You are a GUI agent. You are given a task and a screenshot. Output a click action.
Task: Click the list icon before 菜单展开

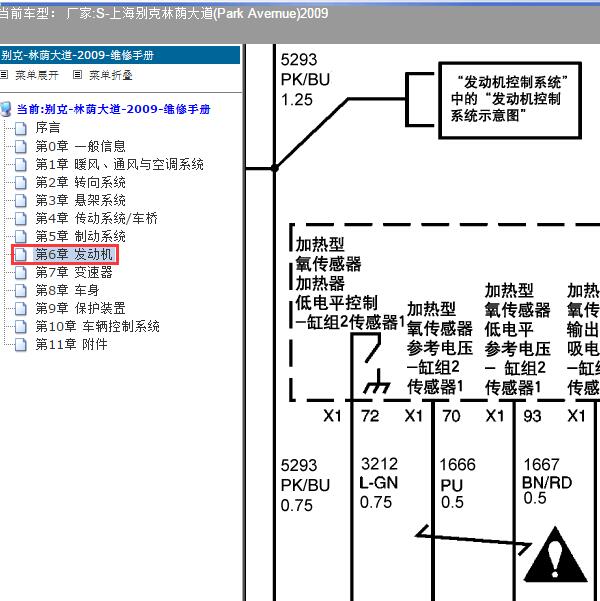click(x=4, y=75)
